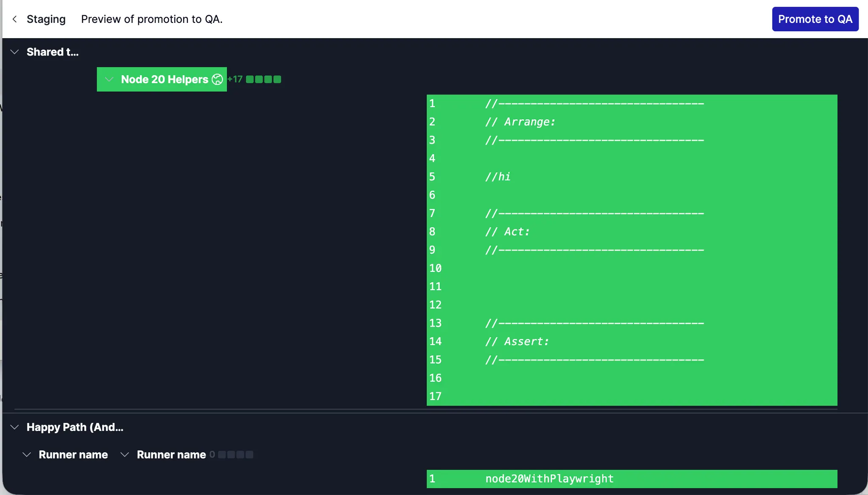Click the +17 additions count
The width and height of the screenshot is (868, 495).
(235, 79)
